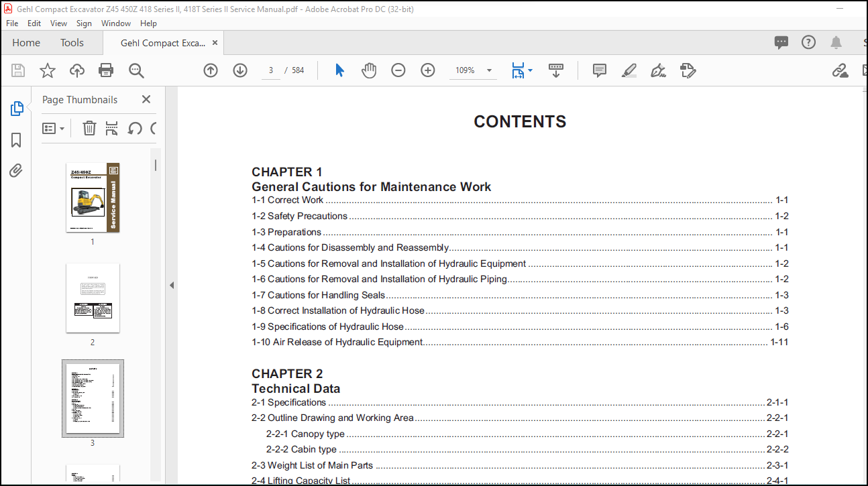The image size is (868, 486).
Task: Click '1-8 Correct Installation of Hydraulic Hose' line
Action: pyautogui.click(x=520, y=310)
